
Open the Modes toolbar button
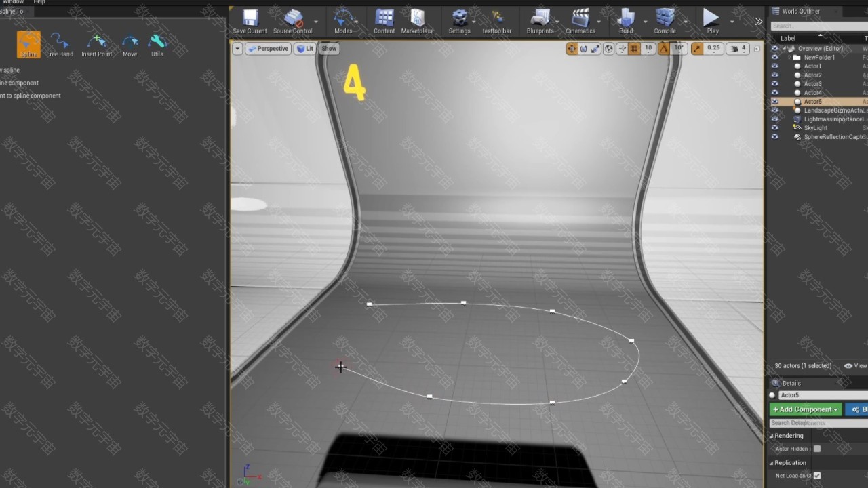343,22
